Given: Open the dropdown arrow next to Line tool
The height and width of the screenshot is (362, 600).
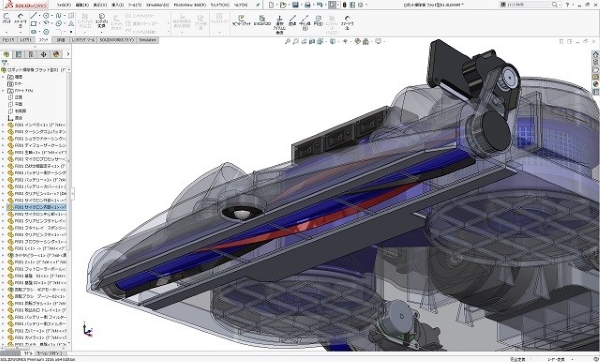Looking at the screenshot, I should coord(39,16).
